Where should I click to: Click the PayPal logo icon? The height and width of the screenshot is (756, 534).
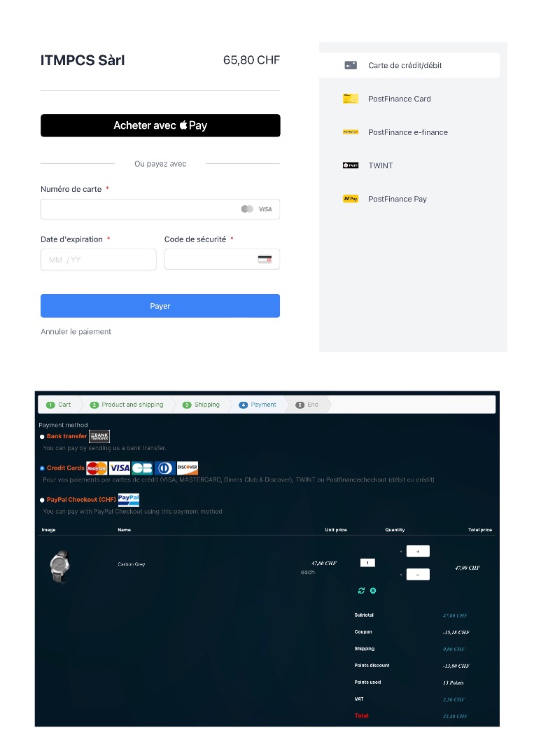tap(129, 500)
